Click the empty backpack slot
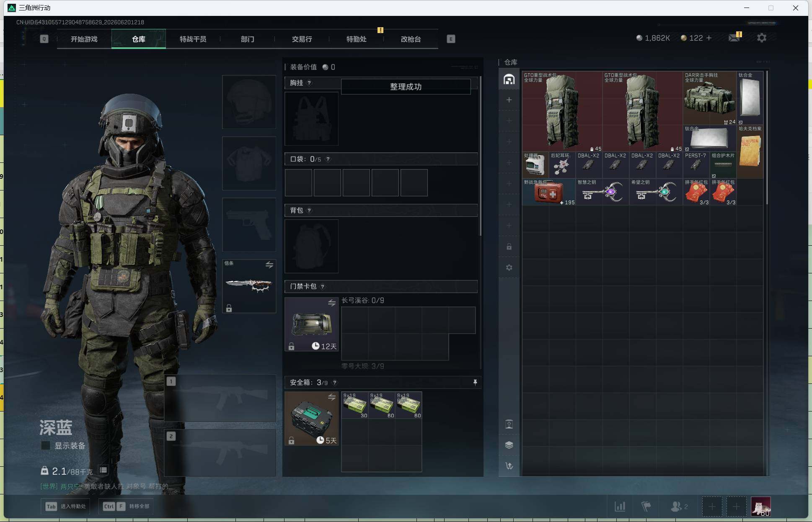812x522 pixels. (311, 246)
